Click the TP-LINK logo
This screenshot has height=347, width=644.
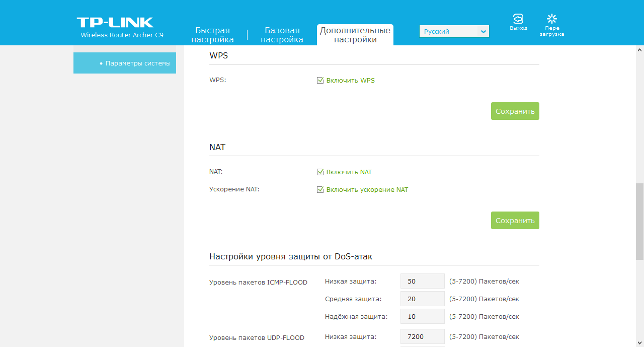coord(115,23)
